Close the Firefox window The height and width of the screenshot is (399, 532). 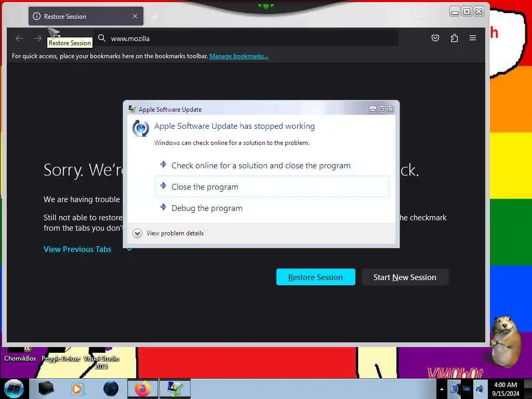click(x=478, y=11)
